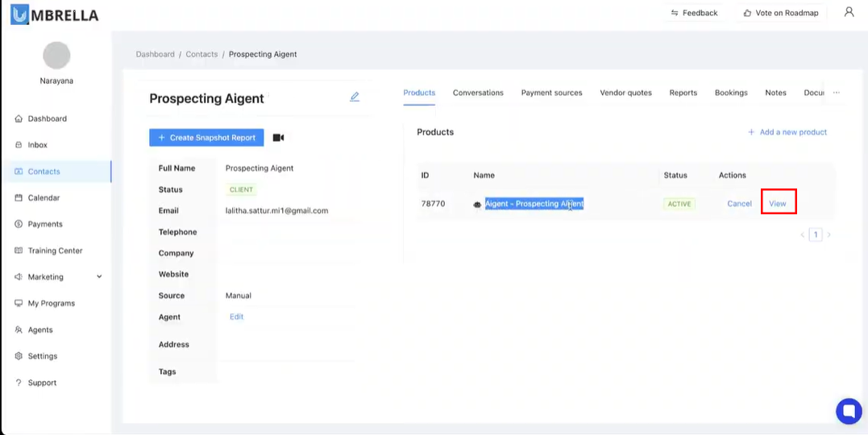Open the user account icon
Screen dimensions: 868x435
(849, 12)
